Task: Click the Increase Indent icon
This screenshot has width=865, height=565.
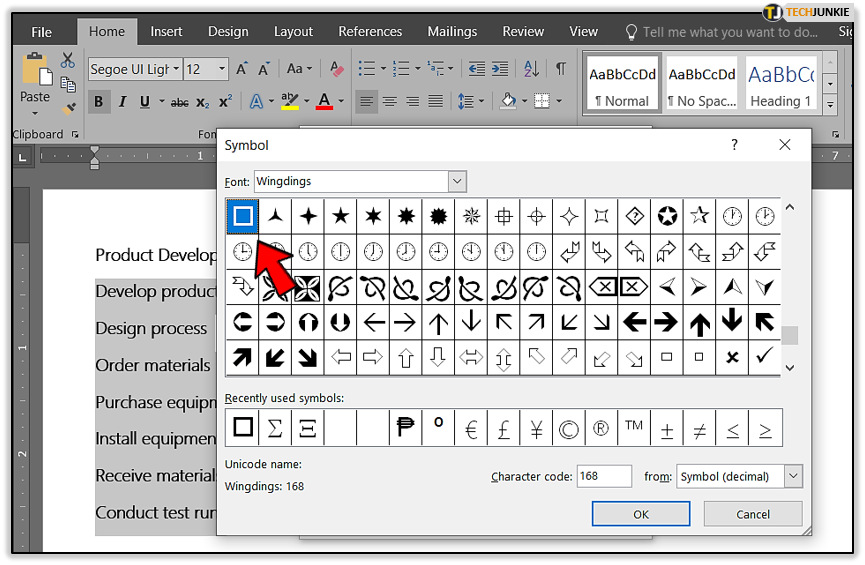Action: pos(499,69)
